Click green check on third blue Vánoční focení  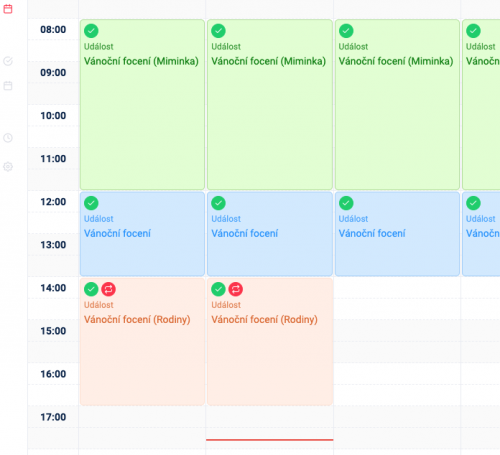point(346,203)
